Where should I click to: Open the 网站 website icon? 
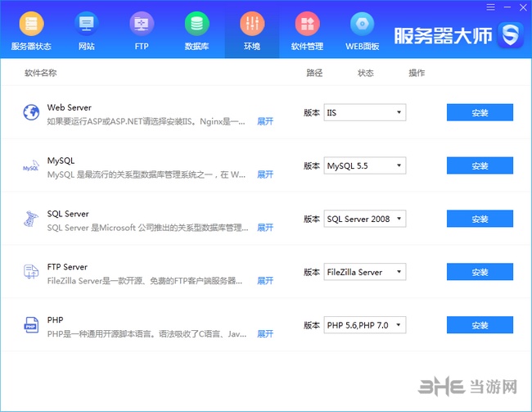(87, 24)
